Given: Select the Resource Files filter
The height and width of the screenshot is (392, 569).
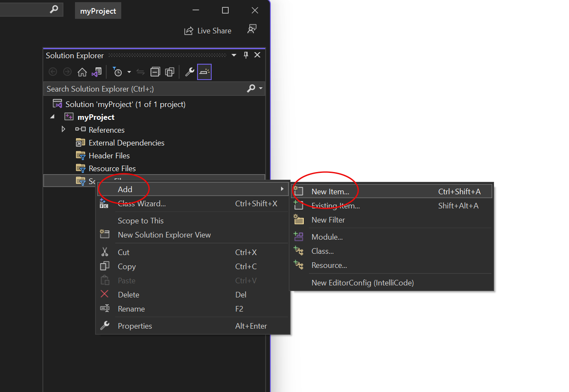Looking at the screenshot, I should 106,168.
